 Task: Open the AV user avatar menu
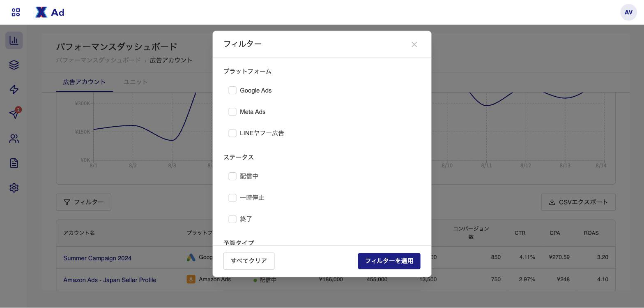tap(628, 12)
